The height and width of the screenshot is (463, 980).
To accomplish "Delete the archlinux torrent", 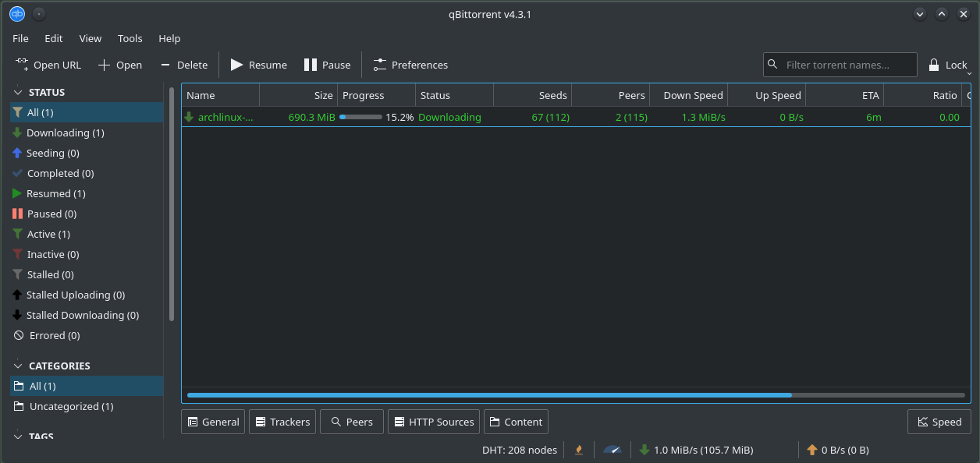I will pyautogui.click(x=183, y=65).
